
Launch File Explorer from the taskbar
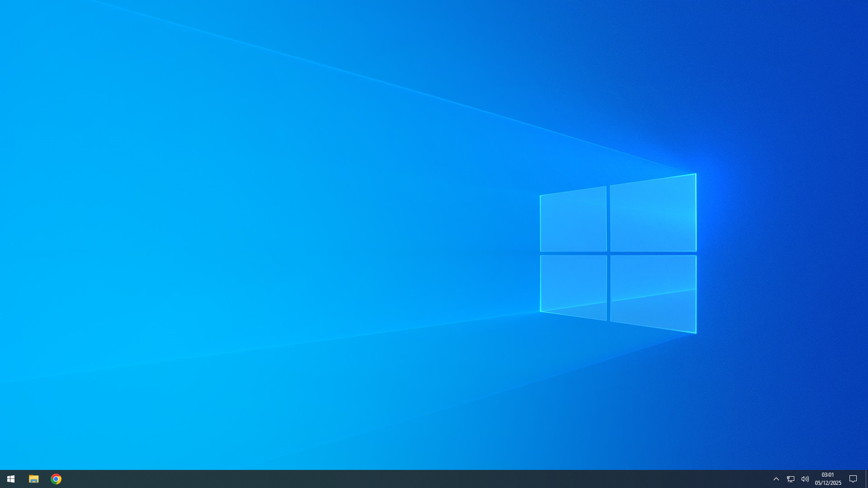[33, 479]
